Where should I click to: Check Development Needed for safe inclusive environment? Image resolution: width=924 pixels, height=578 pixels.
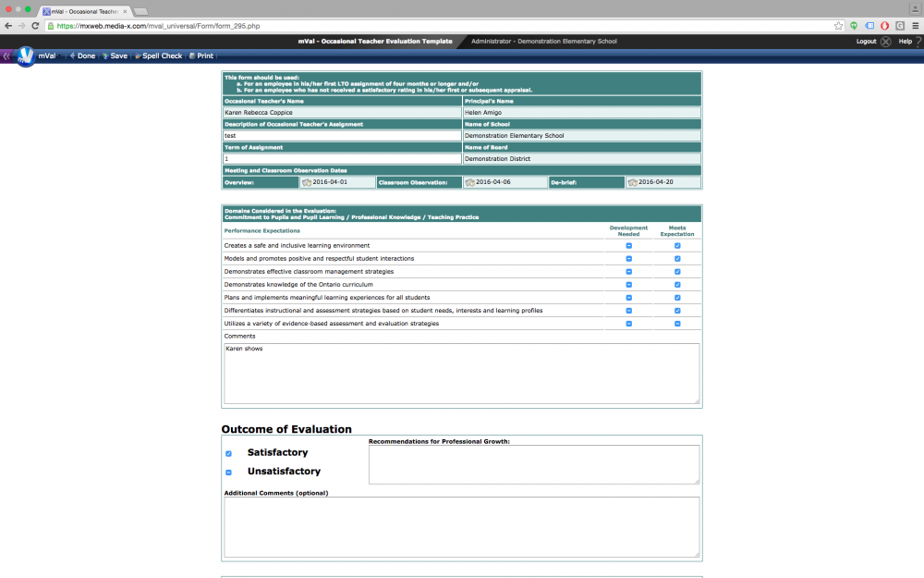point(628,246)
